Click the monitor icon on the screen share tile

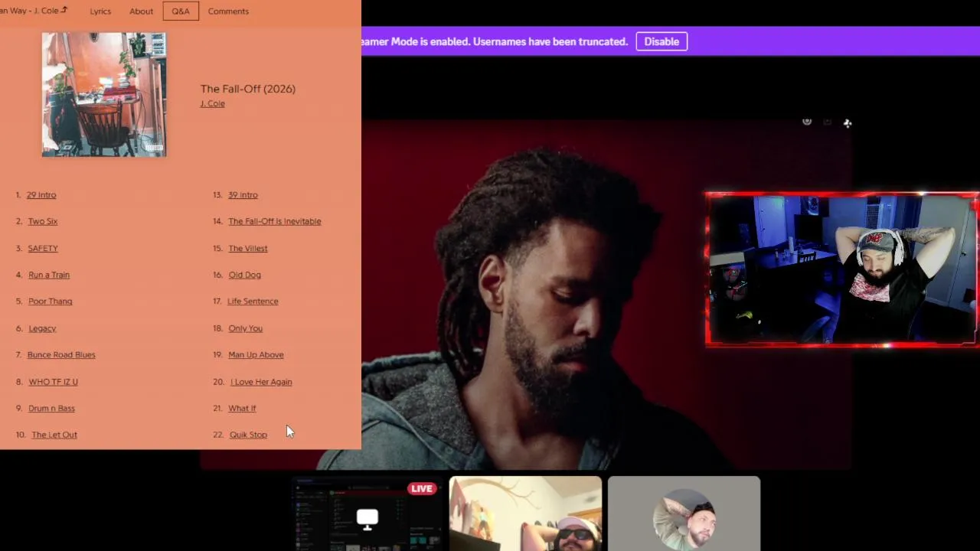(x=367, y=520)
